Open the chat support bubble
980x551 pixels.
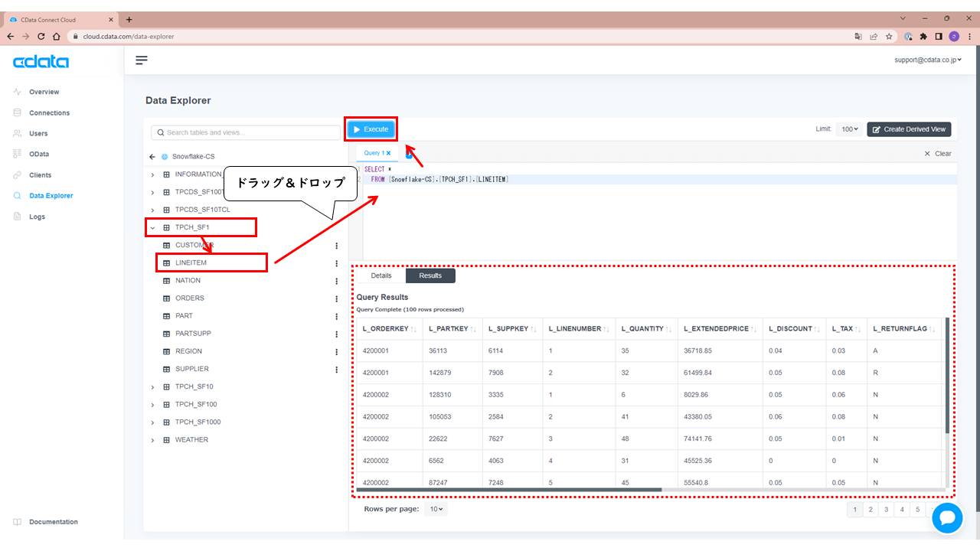[x=947, y=518]
